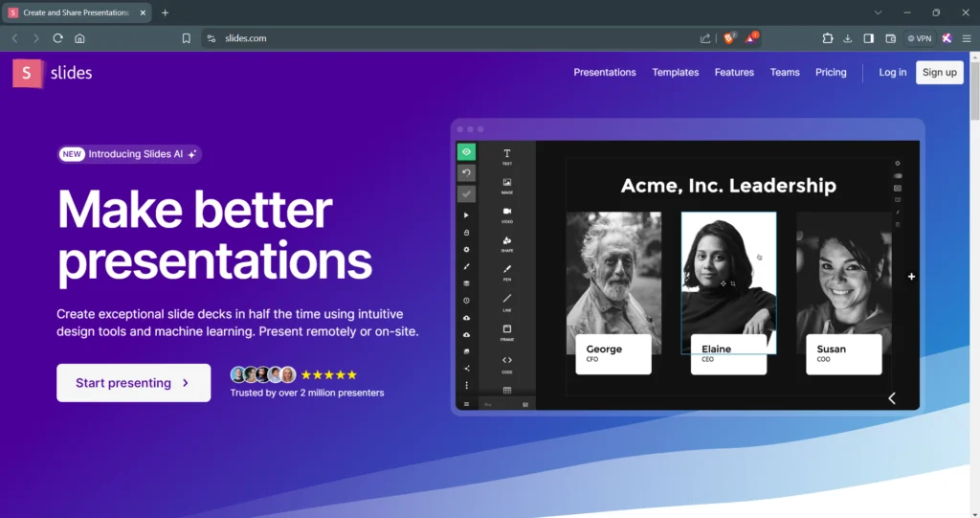980x518 pixels.
Task: Select the Text tool
Action: coord(507,156)
